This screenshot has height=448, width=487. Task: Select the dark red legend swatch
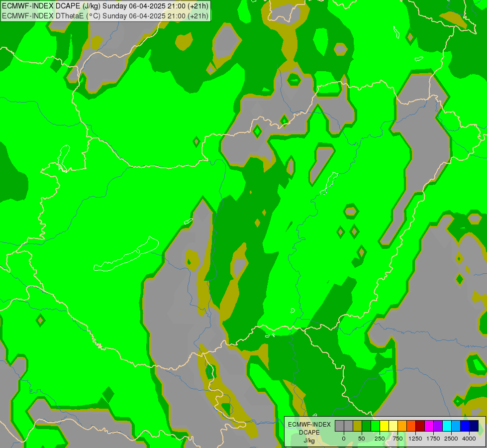pyautogui.click(x=420, y=426)
